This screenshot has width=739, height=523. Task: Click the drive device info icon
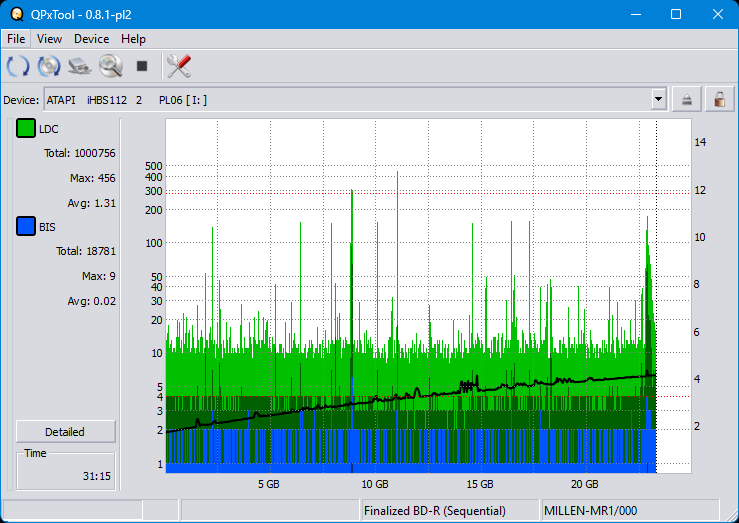click(80, 67)
